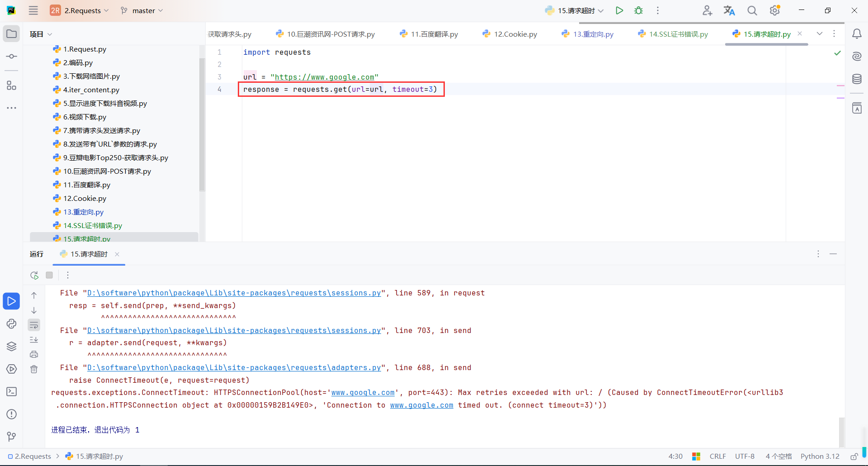
Task: Select Python 3.12 interpreter widget
Action: point(820,456)
